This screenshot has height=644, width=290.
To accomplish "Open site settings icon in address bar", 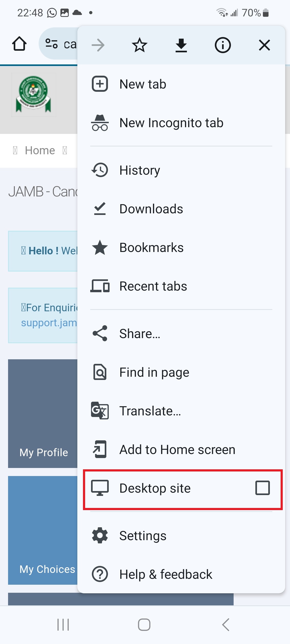I will 51,44.
